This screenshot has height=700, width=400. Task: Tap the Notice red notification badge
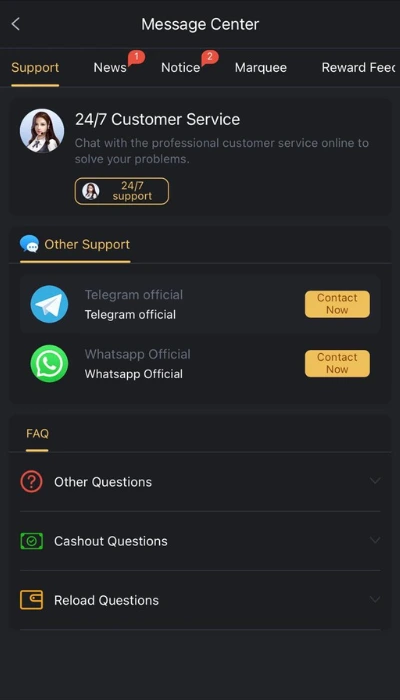(209, 58)
